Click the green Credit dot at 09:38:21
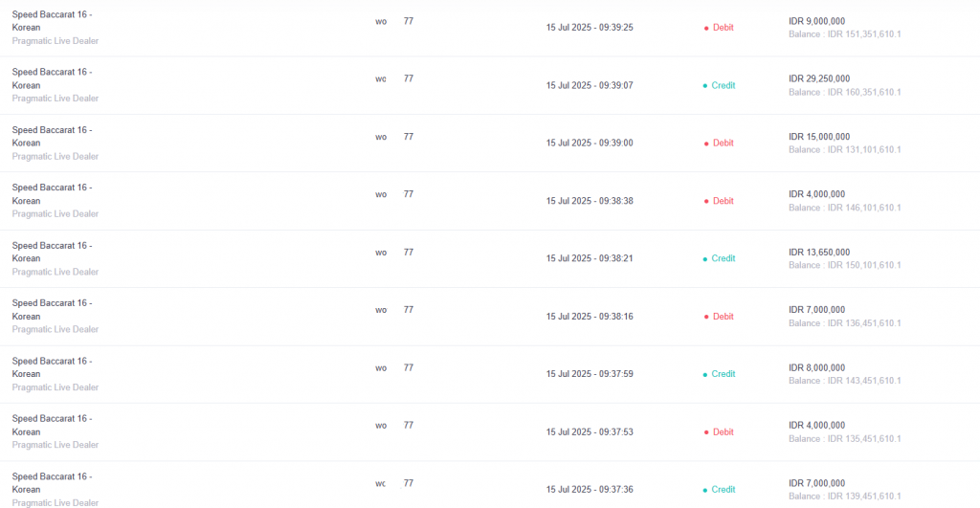The width and height of the screenshot is (980, 508). (705, 258)
